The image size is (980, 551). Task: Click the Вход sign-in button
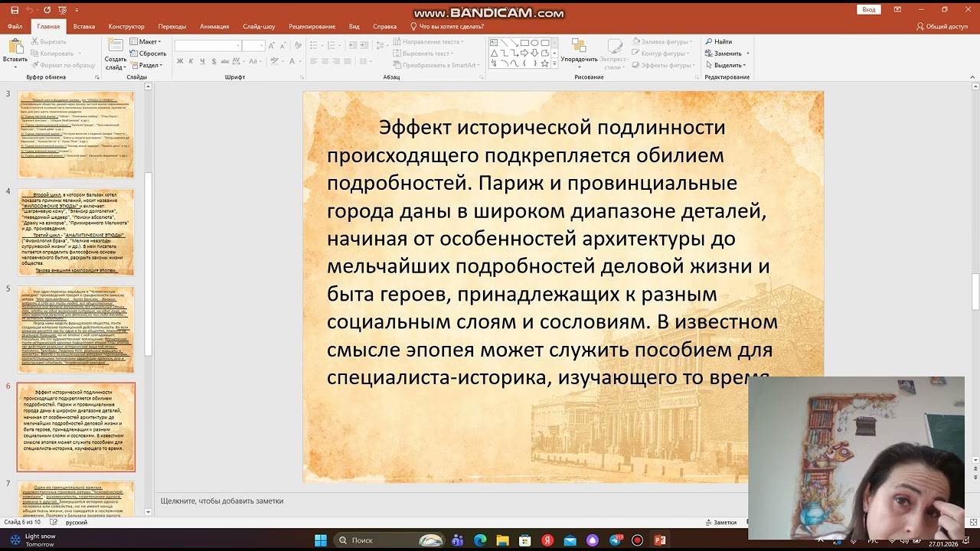click(869, 10)
